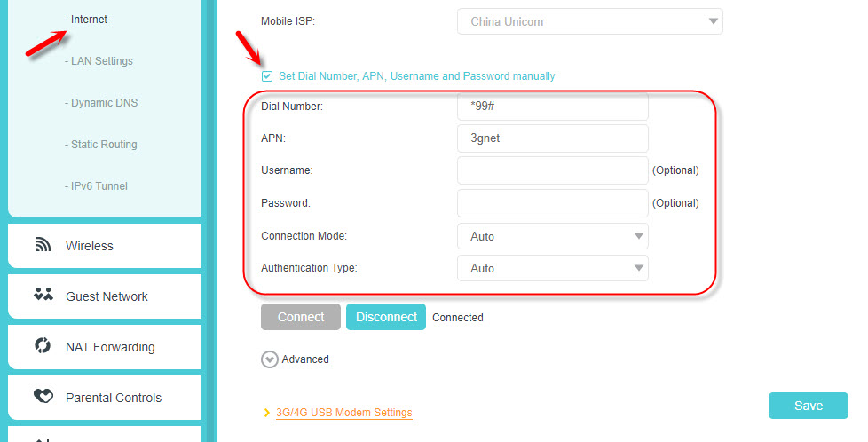The image size is (868, 442).
Task: Open LAN Settings in sidebar
Action: (x=99, y=61)
